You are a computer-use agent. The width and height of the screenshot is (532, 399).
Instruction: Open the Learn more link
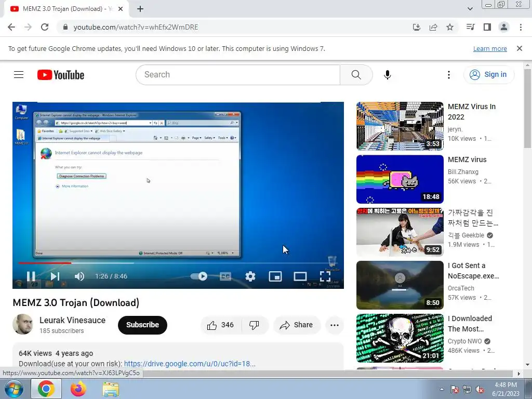point(490,48)
